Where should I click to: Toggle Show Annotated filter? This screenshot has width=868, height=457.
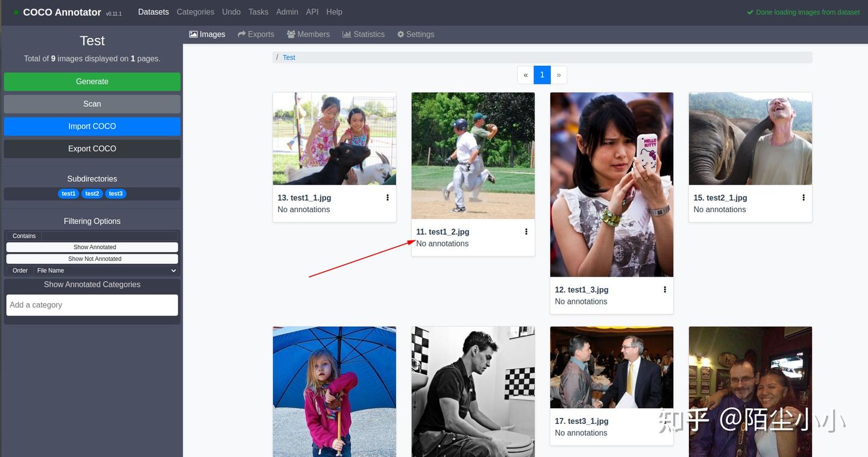click(x=92, y=247)
